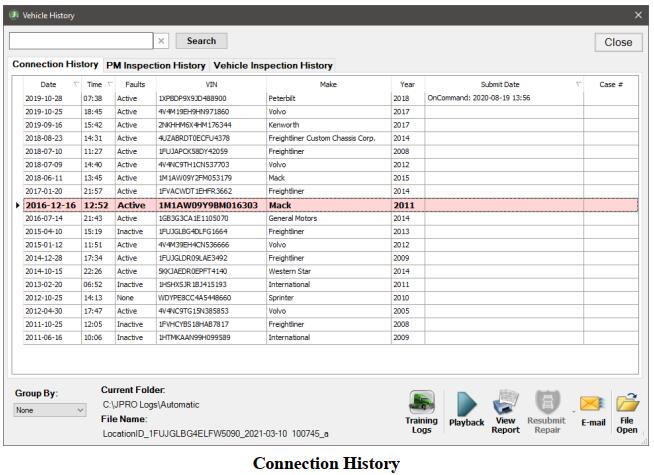Switch to PM Inspection History tab

(156, 65)
